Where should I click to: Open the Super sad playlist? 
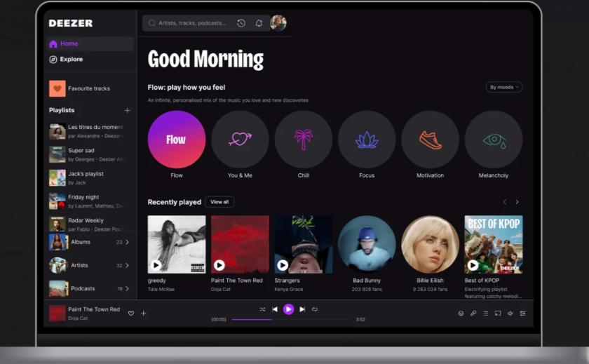pos(88,155)
